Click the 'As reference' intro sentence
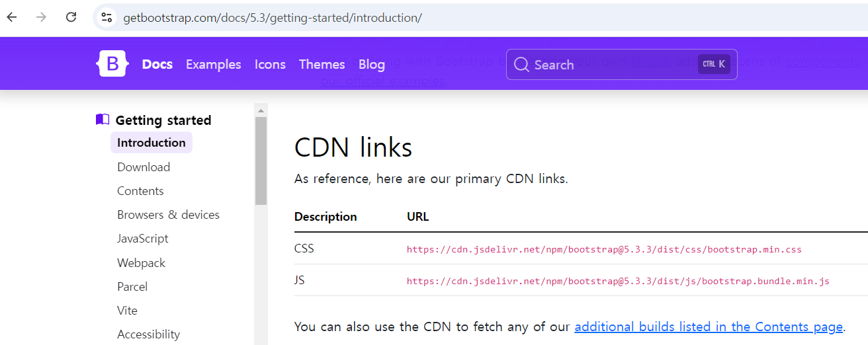This screenshot has height=345, width=868. 431,178
